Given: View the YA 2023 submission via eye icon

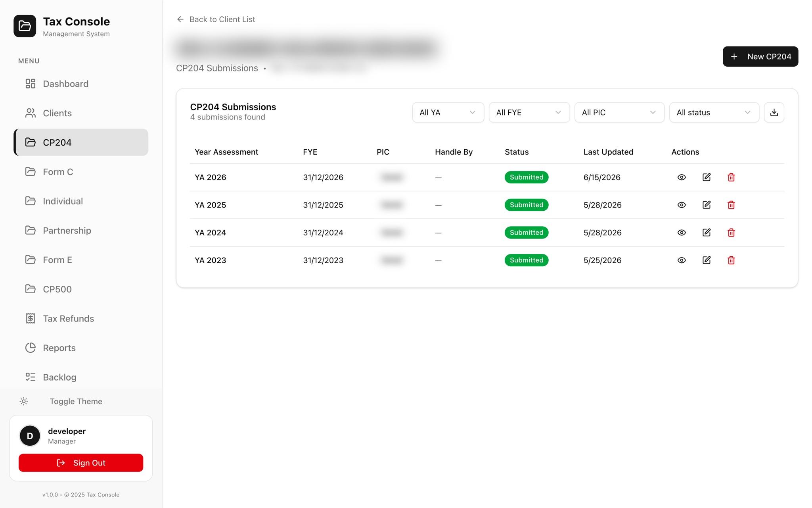Looking at the screenshot, I should coord(682,260).
